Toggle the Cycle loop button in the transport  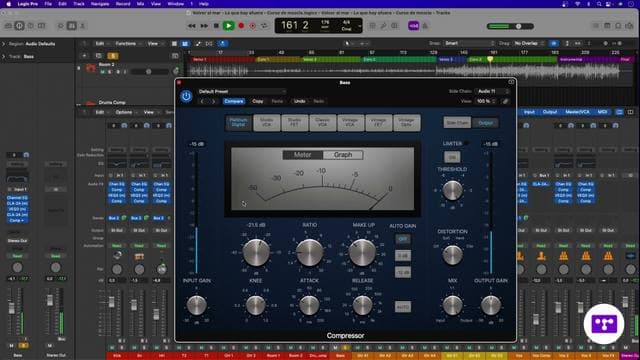coord(264,26)
